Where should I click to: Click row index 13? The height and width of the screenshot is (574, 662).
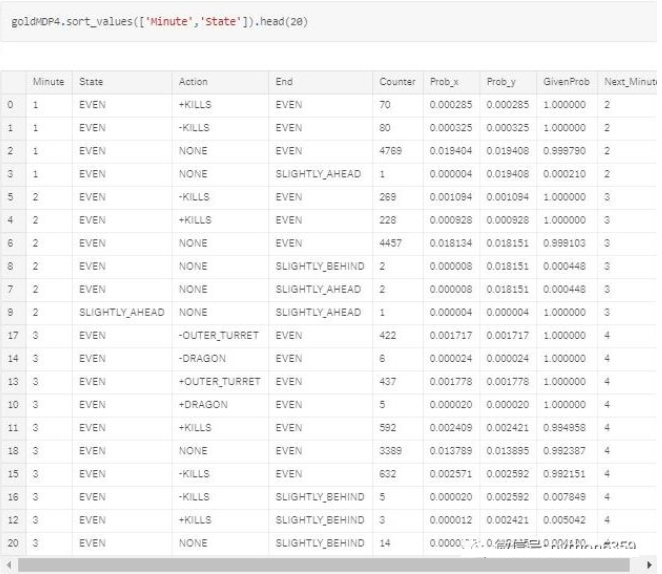(13, 382)
